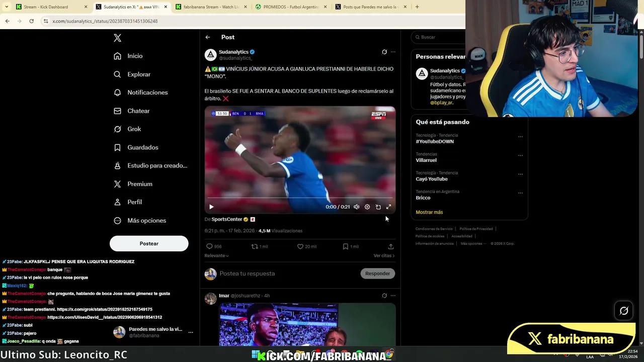This screenshot has width=644, height=362.
Task: Open options for #YouTubeDOWN trend
Action: coord(520,136)
